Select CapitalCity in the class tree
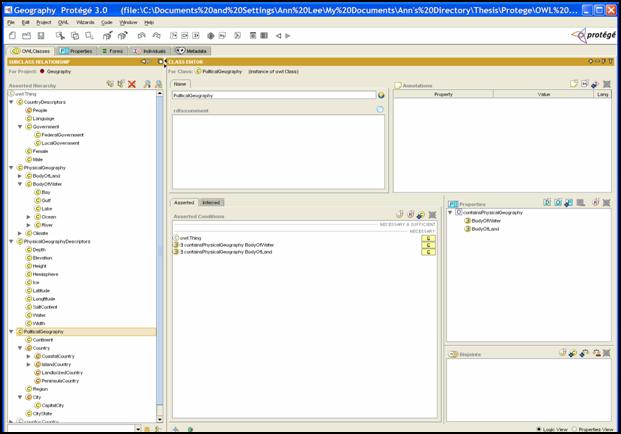The image size is (621, 434). 49,405
